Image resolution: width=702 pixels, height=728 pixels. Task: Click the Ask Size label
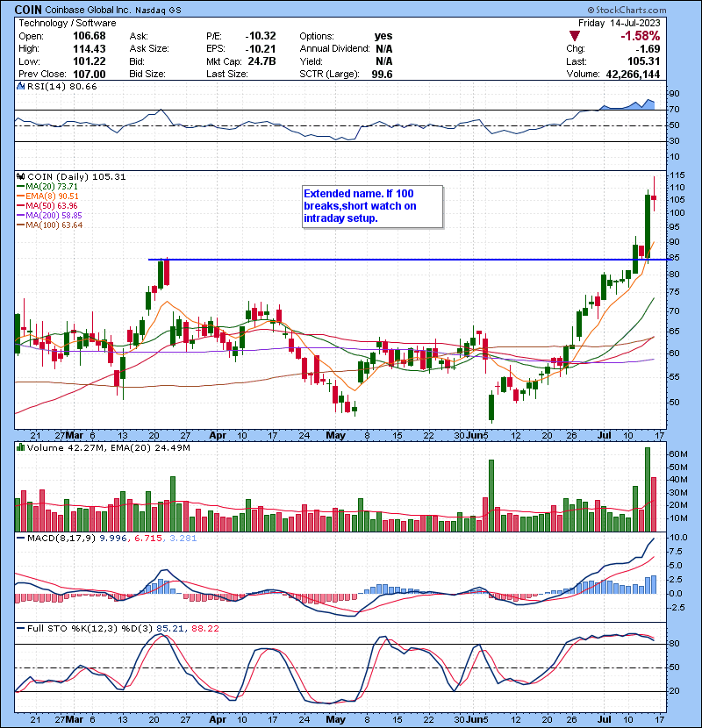pyautogui.click(x=149, y=49)
